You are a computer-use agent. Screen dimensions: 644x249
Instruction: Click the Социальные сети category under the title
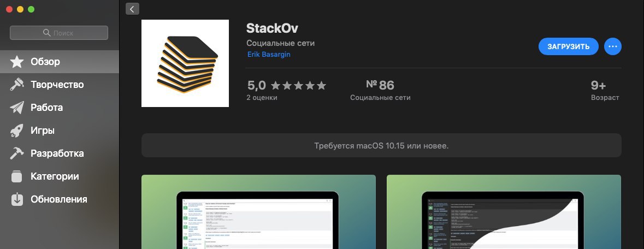coord(281,43)
